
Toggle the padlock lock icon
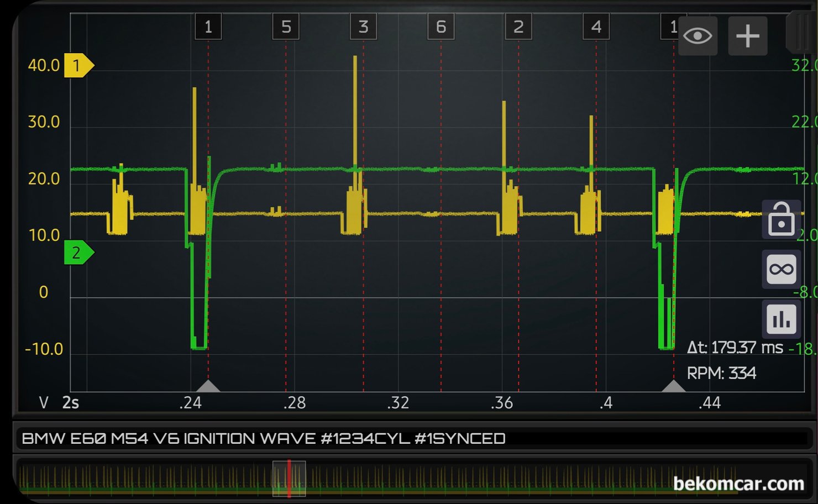(x=781, y=219)
